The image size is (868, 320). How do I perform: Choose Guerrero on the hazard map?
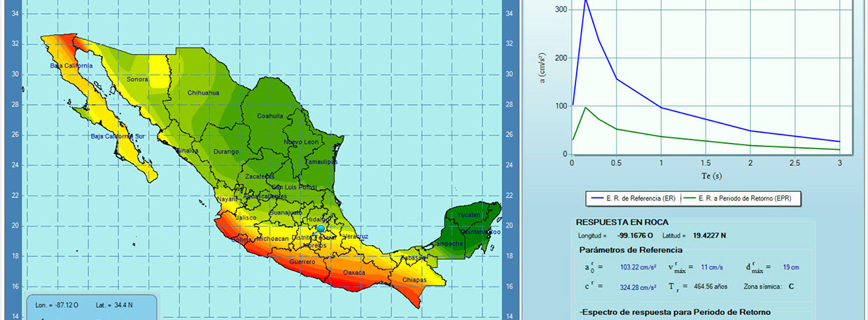[302, 261]
